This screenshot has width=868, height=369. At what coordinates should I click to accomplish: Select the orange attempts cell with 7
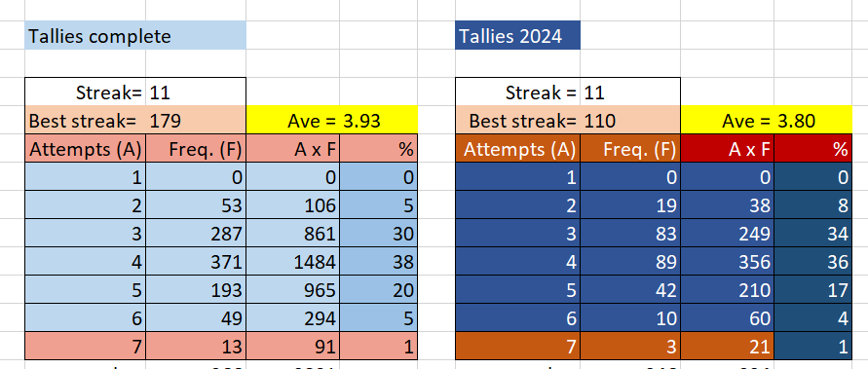(x=517, y=346)
